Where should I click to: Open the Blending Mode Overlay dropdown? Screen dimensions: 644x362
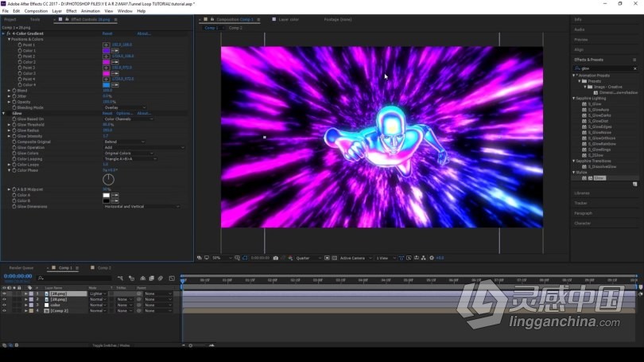point(125,107)
